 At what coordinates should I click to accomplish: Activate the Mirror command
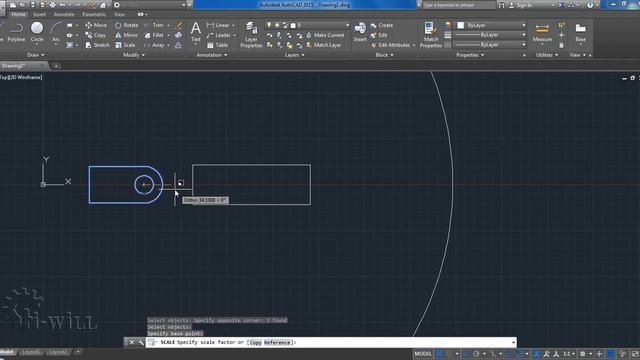click(126, 35)
